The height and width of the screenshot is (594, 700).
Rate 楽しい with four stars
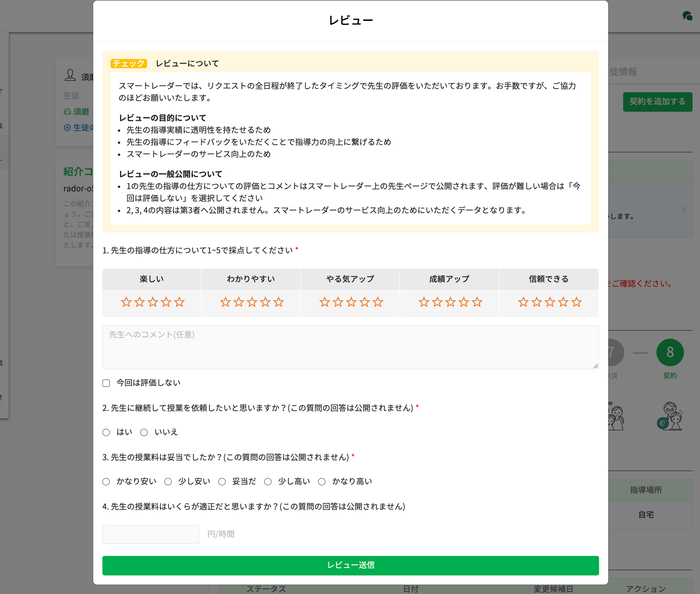pyautogui.click(x=166, y=302)
